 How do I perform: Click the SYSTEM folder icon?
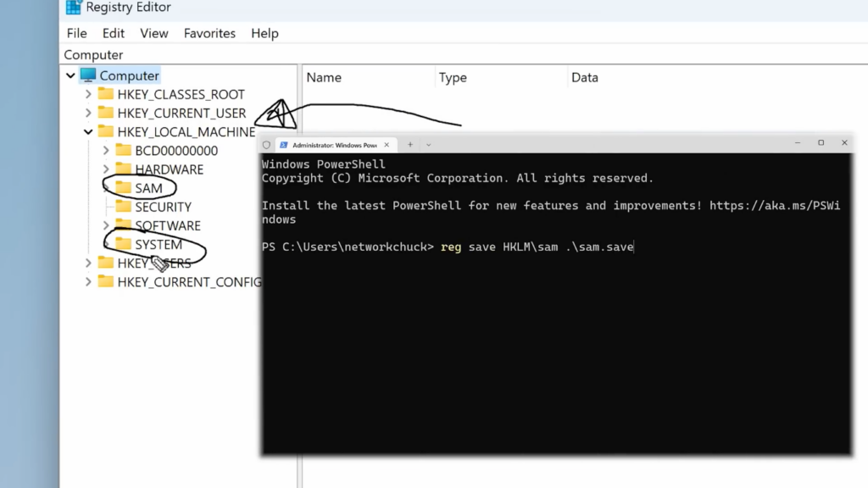click(x=124, y=244)
